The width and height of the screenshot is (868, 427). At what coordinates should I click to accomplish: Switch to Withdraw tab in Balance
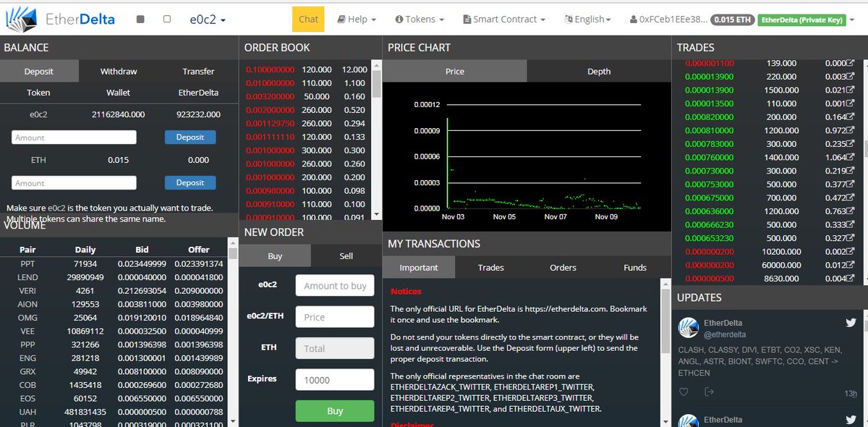[x=119, y=71]
